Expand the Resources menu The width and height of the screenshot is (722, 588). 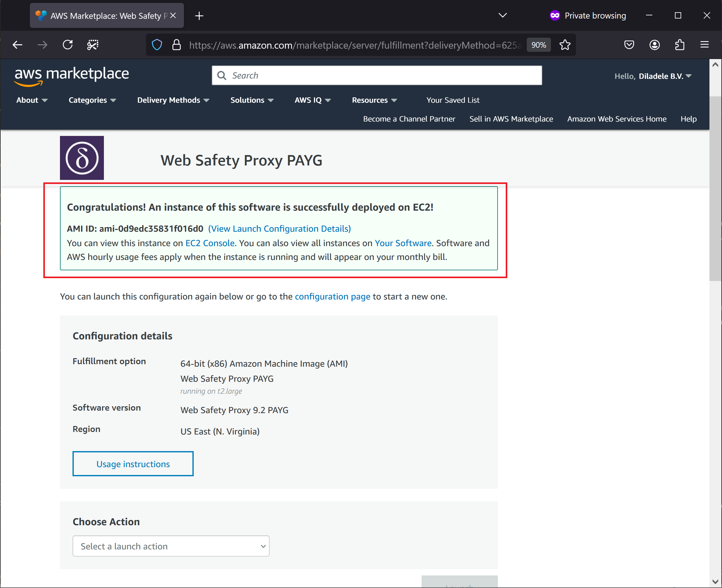374,100
